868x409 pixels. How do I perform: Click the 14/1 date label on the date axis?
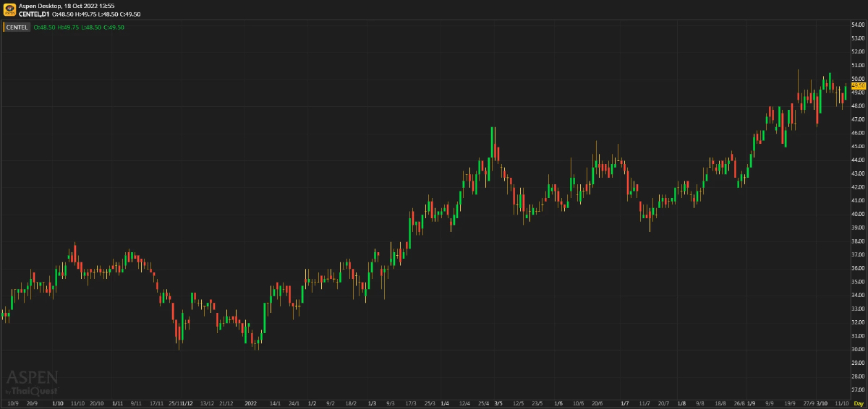click(275, 403)
